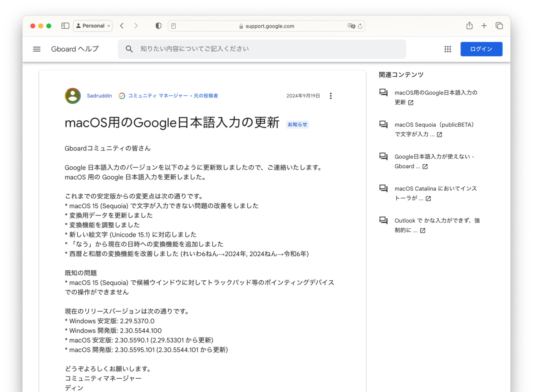Click the line macOS 開発版: 2.30.5595.101
Screen dimensions: 533x392
coord(146,350)
